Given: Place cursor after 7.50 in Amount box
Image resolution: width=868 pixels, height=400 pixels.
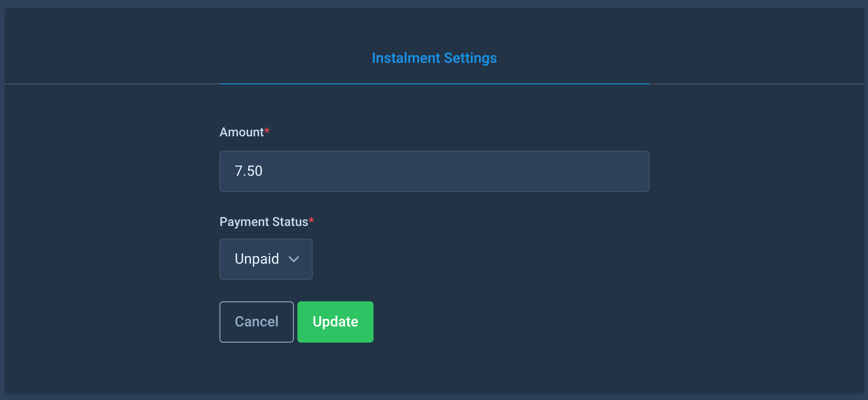Looking at the screenshot, I should pyautogui.click(x=264, y=171).
